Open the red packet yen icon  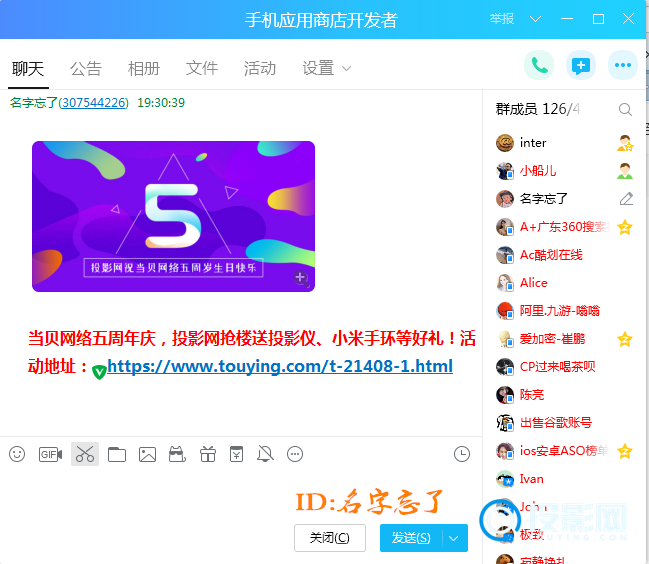click(x=236, y=454)
